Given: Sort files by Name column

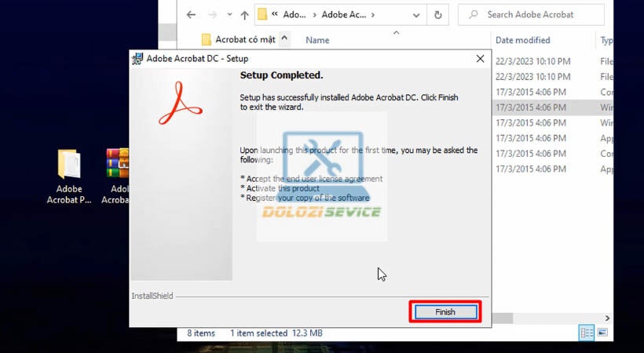Looking at the screenshot, I should [x=317, y=40].
